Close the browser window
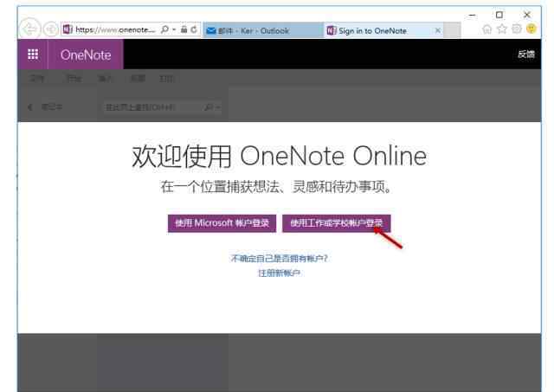The height and width of the screenshot is (392, 554). (x=527, y=15)
